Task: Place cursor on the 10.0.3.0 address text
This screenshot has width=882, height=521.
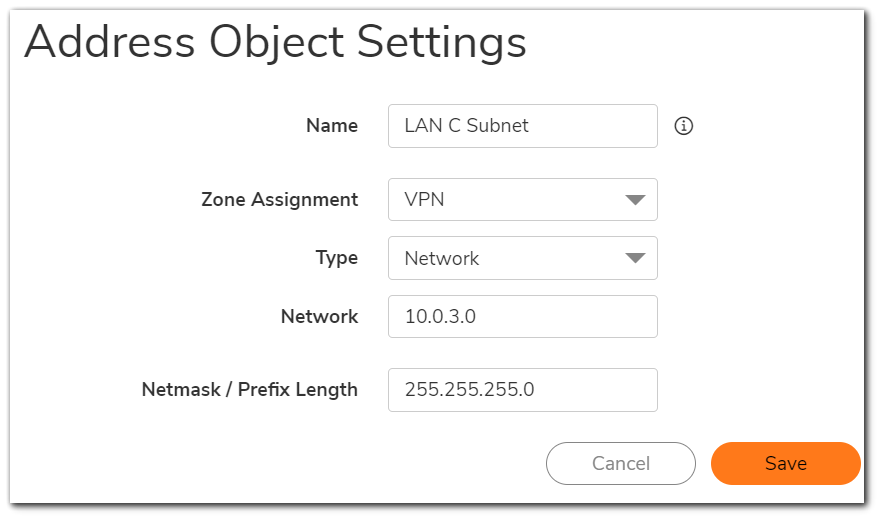Action: click(440, 317)
